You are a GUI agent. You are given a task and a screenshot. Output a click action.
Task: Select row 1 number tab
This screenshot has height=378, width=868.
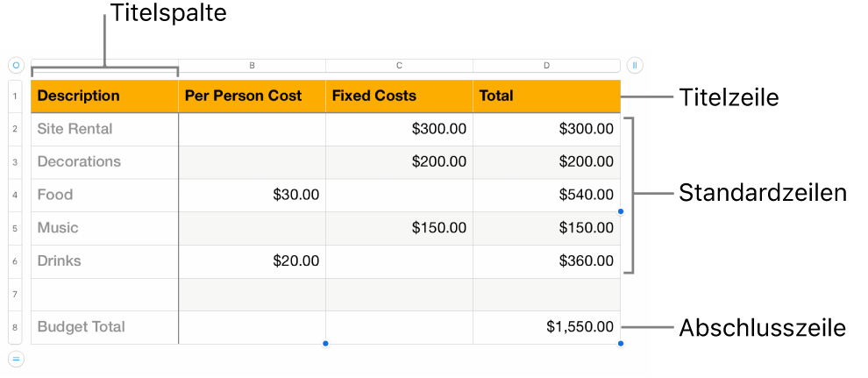point(16,96)
